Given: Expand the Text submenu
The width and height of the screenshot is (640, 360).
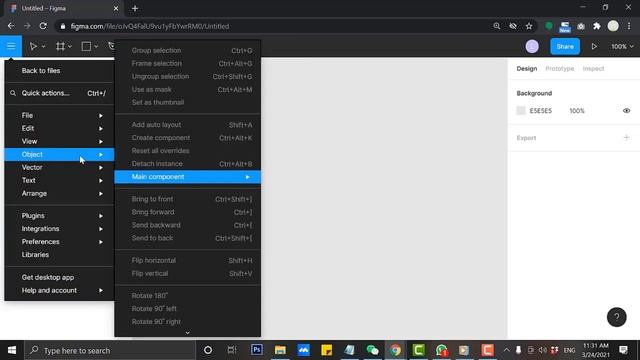Looking at the screenshot, I should coord(59,180).
